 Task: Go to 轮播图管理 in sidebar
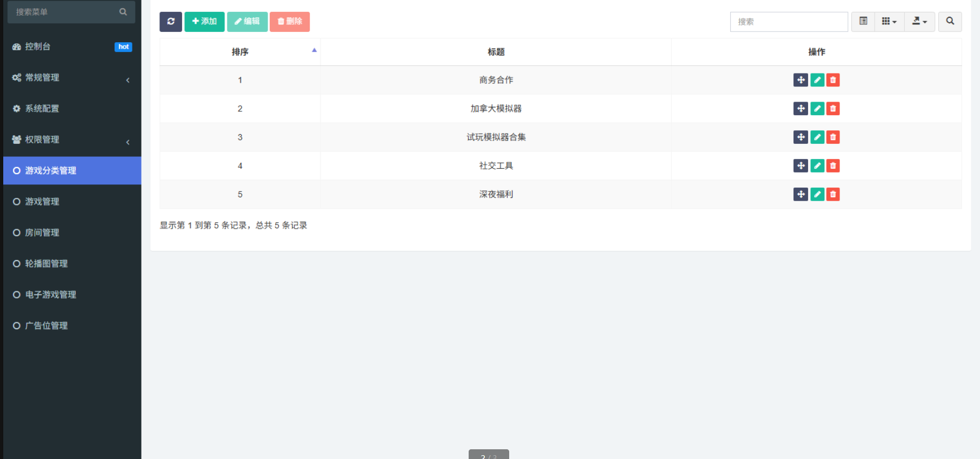point(46,264)
